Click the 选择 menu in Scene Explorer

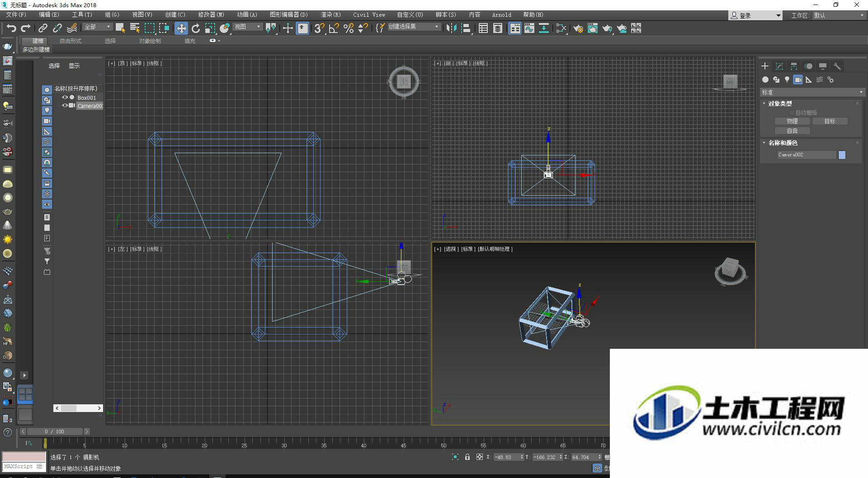click(x=54, y=66)
